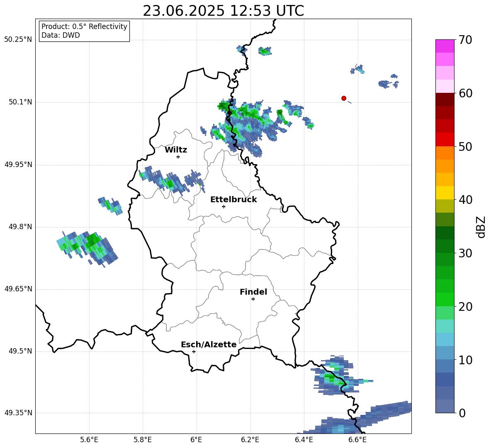Screen dimensions: 491x448
Task: Click the 49.65°N latitude label
Action: [18, 289]
